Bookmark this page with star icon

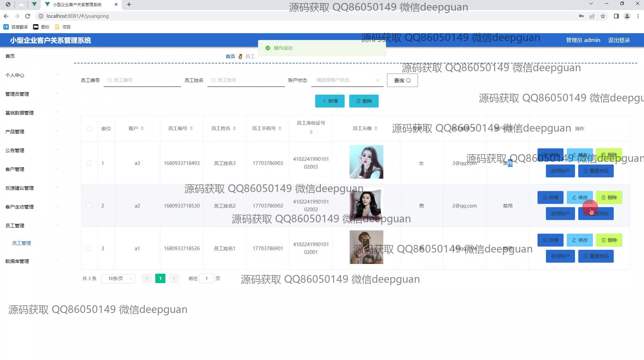pos(603,16)
